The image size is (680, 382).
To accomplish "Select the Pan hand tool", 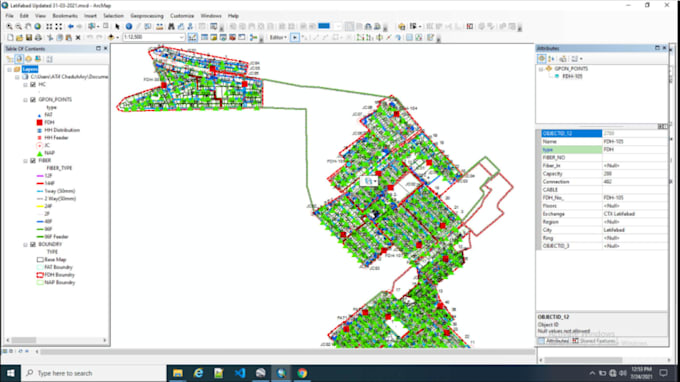I will tap(28, 26).
